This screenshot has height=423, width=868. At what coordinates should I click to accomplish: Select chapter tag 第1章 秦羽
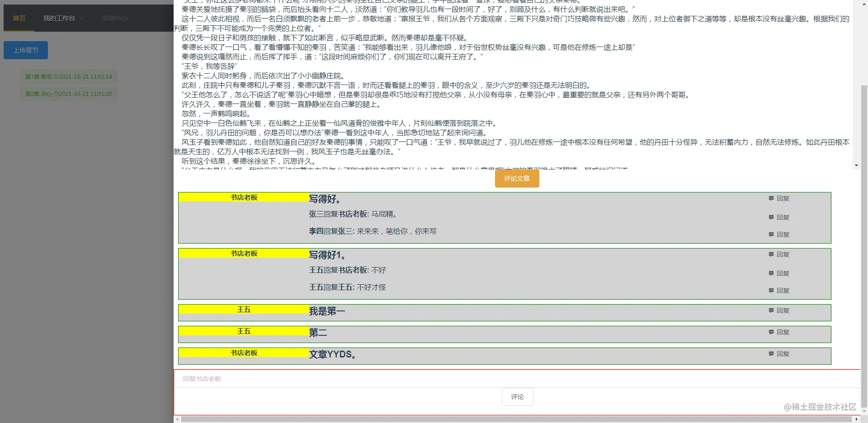coord(69,77)
